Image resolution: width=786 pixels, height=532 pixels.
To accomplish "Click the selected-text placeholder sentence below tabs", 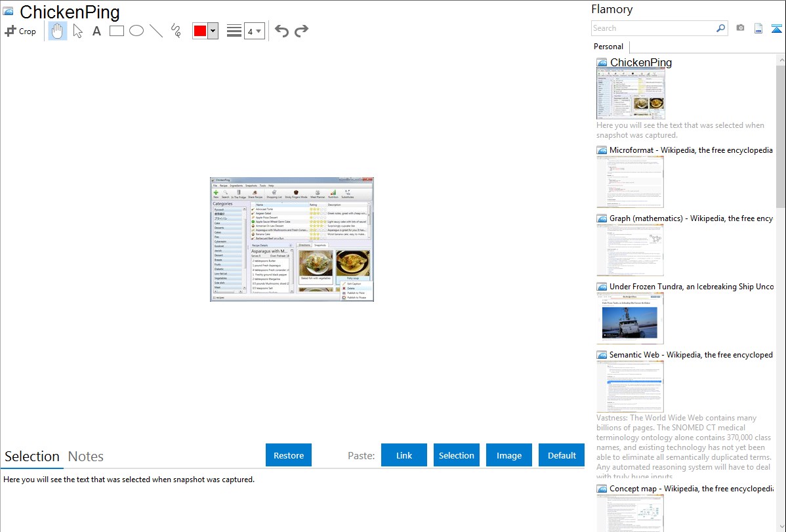I will pos(129,480).
